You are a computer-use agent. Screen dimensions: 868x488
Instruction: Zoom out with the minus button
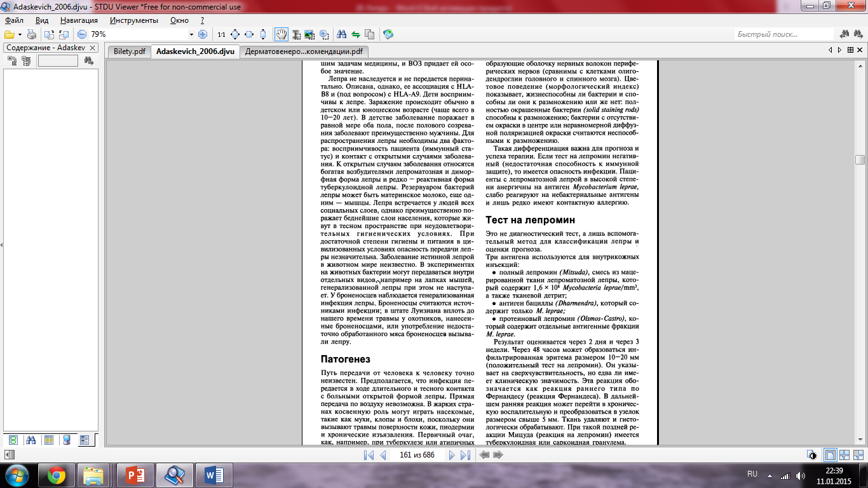pos(81,34)
